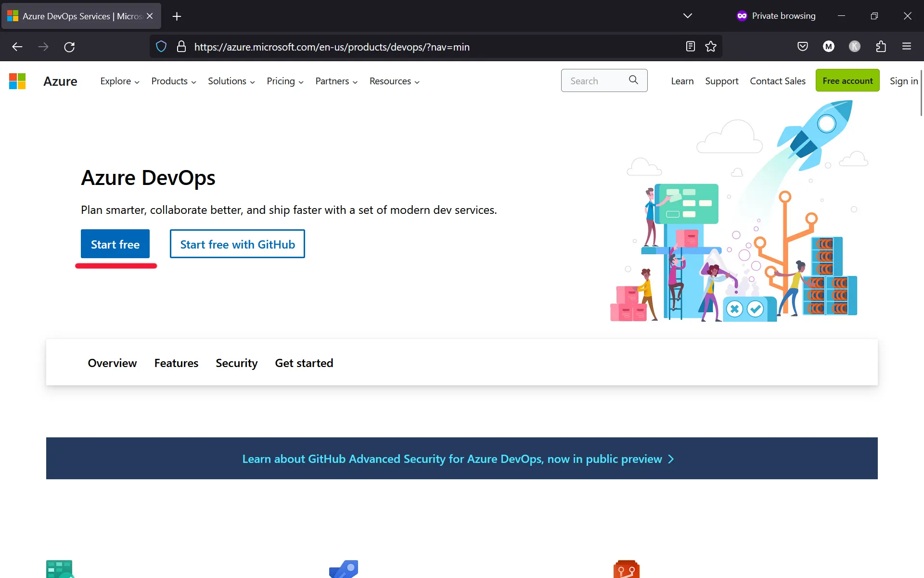This screenshot has height=578, width=924.
Task: Toggle Reader View in the address bar
Action: pyautogui.click(x=690, y=46)
